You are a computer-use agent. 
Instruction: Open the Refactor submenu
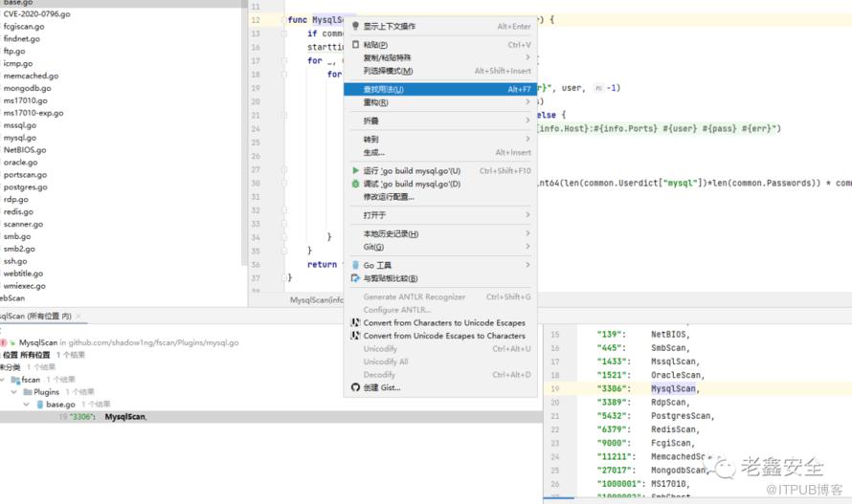pyautogui.click(x=376, y=102)
